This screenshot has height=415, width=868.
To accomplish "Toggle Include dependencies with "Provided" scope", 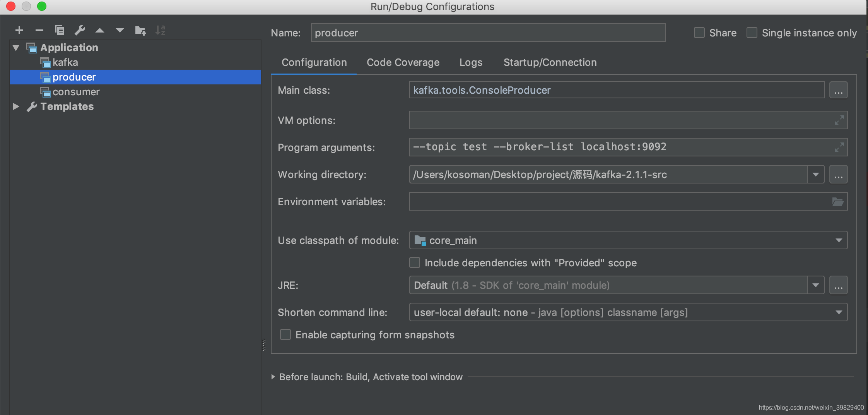I will [415, 263].
